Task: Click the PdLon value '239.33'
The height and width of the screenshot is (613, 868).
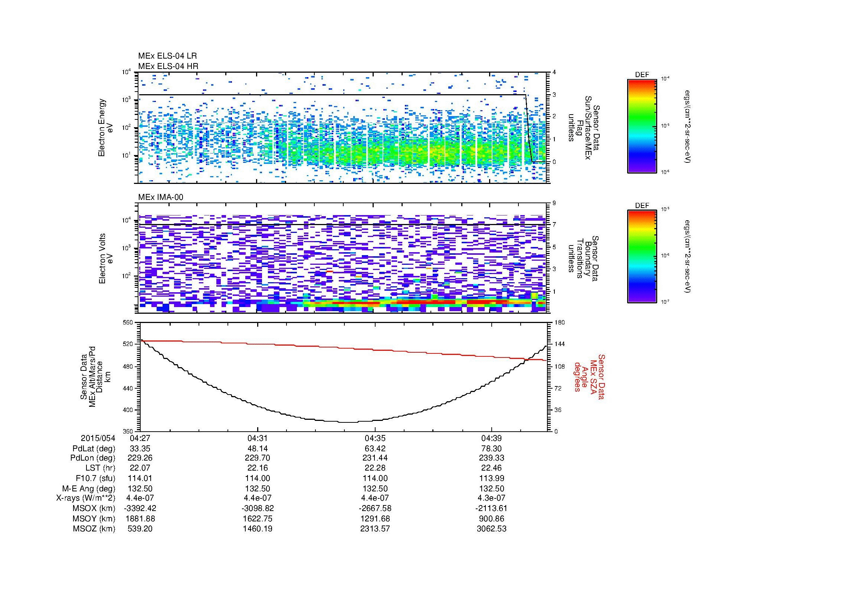Action: [x=491, y=458]
